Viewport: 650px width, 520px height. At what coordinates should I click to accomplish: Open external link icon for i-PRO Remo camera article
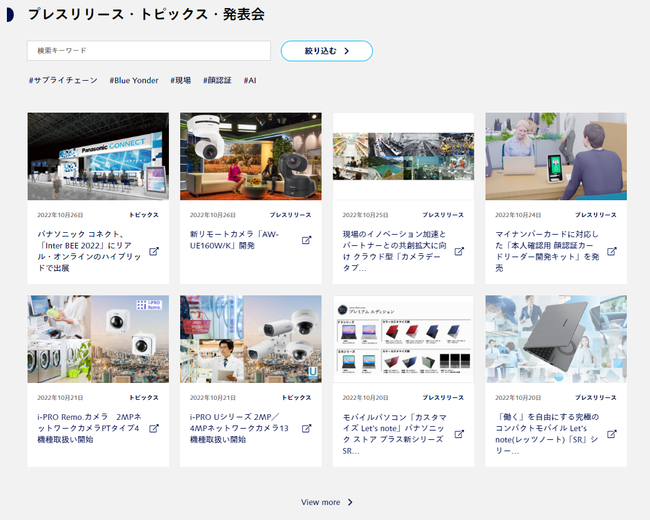point(154,428)
